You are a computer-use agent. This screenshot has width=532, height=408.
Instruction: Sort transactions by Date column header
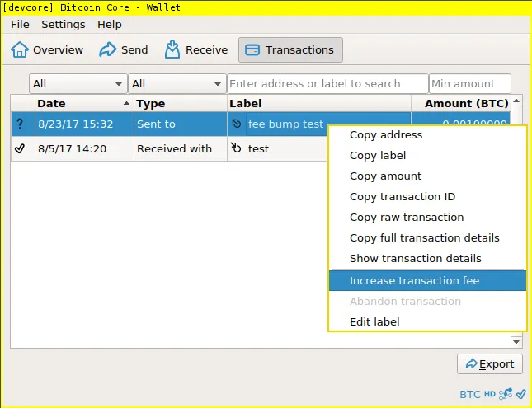[x=84, y=103]
